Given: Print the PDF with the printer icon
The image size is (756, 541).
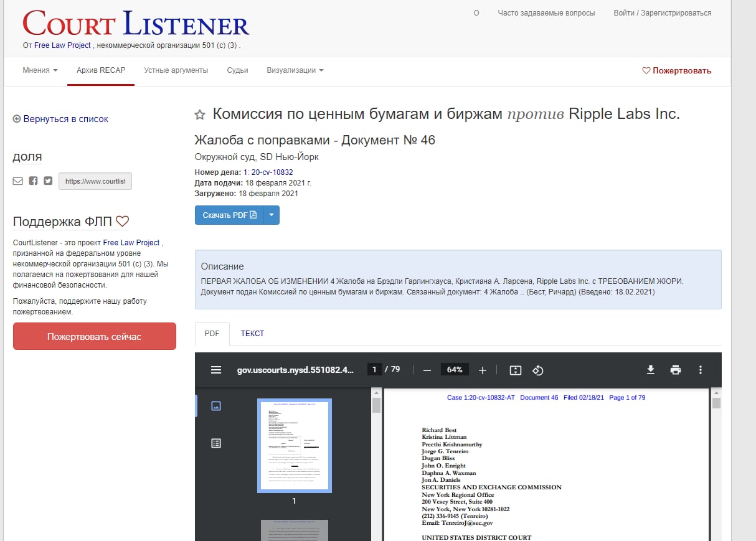Looking at the screenshot, I should click(x=676, y=370).
